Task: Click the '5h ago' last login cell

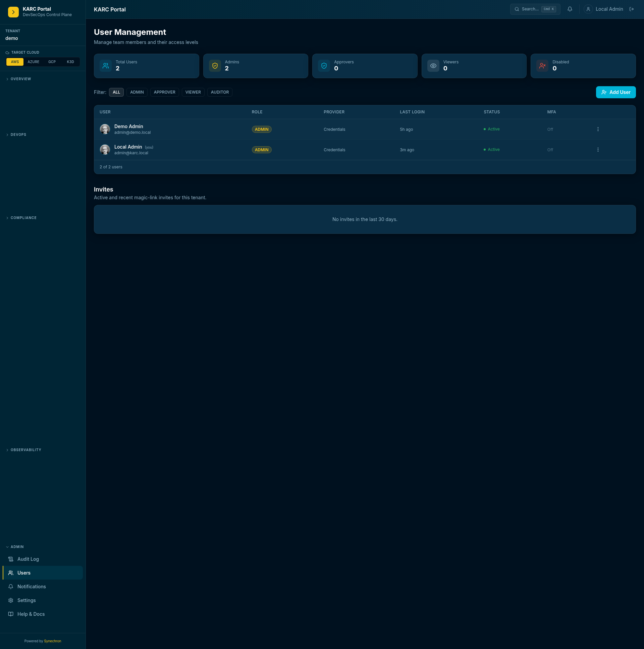Action: (x=407, y=129)
